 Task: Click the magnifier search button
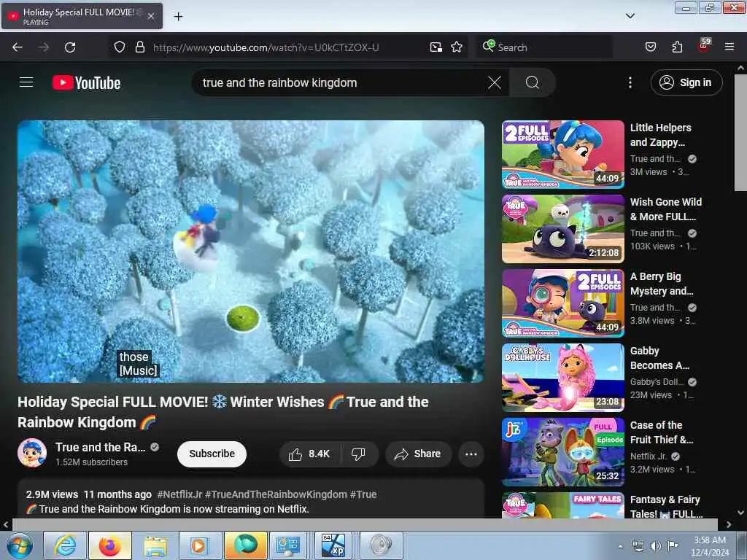[532, 83]
